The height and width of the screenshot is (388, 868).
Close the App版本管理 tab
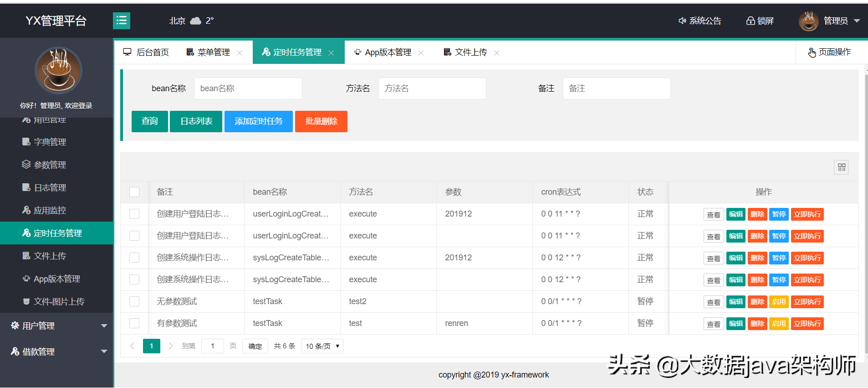421,53
